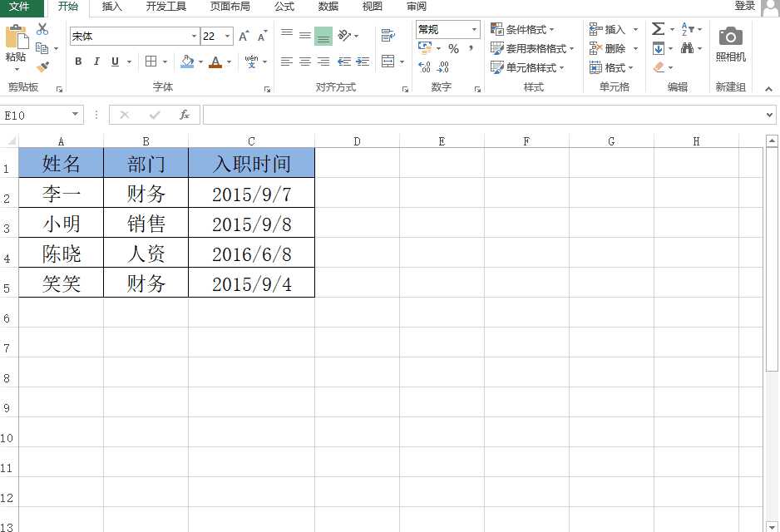Image resolution: width=780 pixels, height=532 pixels.
Task: Toggle the highlighted Bottom Align button
Action: 323,37
